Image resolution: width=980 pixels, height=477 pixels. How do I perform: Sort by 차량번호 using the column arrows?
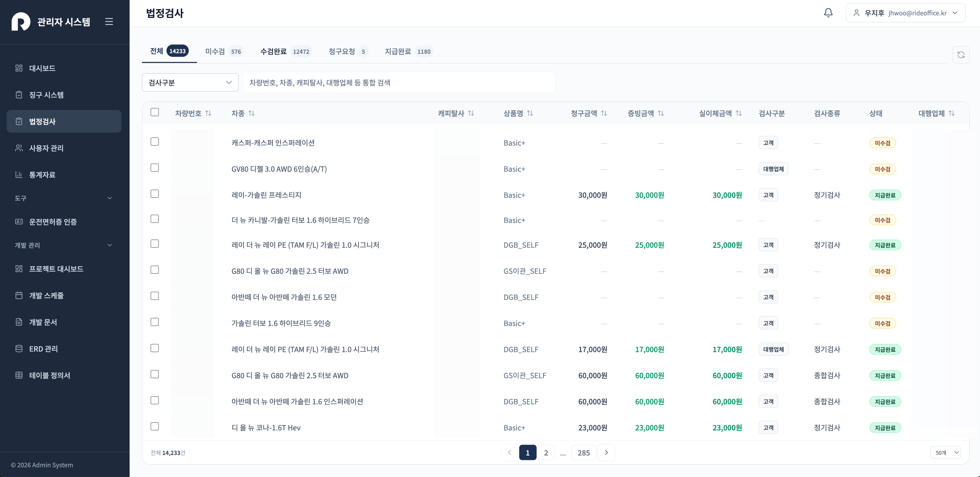208,113
